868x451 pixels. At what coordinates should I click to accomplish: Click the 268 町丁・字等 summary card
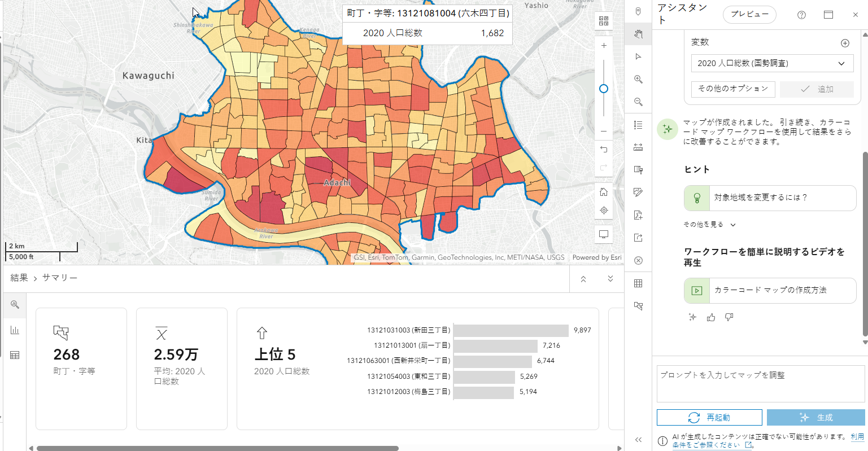coord(81,369)
